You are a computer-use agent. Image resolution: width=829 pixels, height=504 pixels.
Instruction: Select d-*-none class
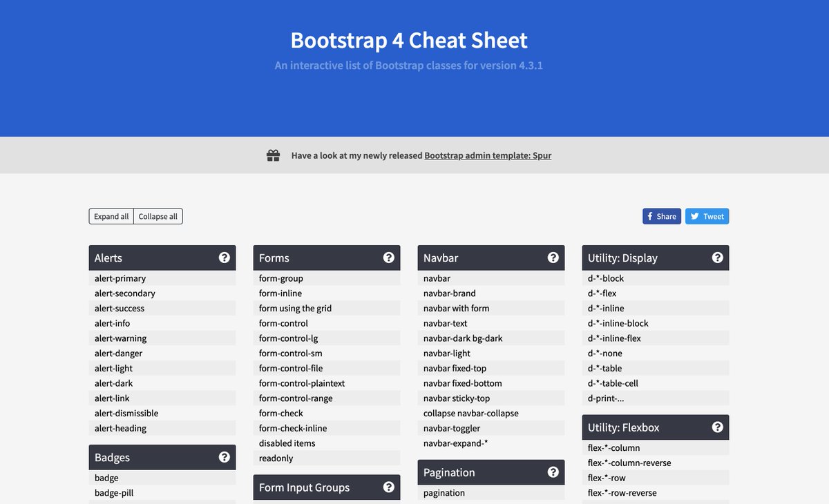[656, 353]
